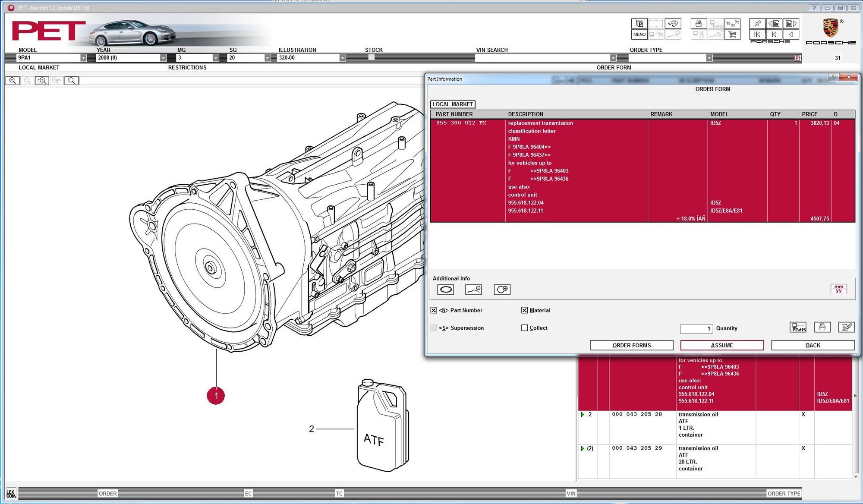Click the zoom in magnifier icon
The width and height of the screenshot is (863, 504).
tap(13, 80)
